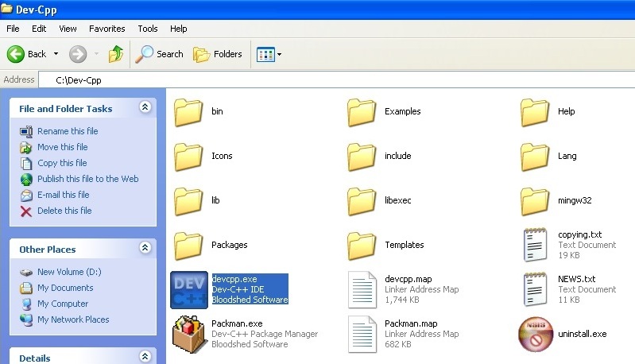
Task: Click the green Back arrow button
Action: 15,54
